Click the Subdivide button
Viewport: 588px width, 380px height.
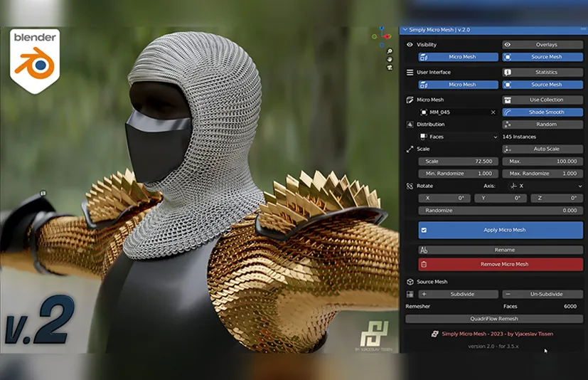[x=457, y=294]
